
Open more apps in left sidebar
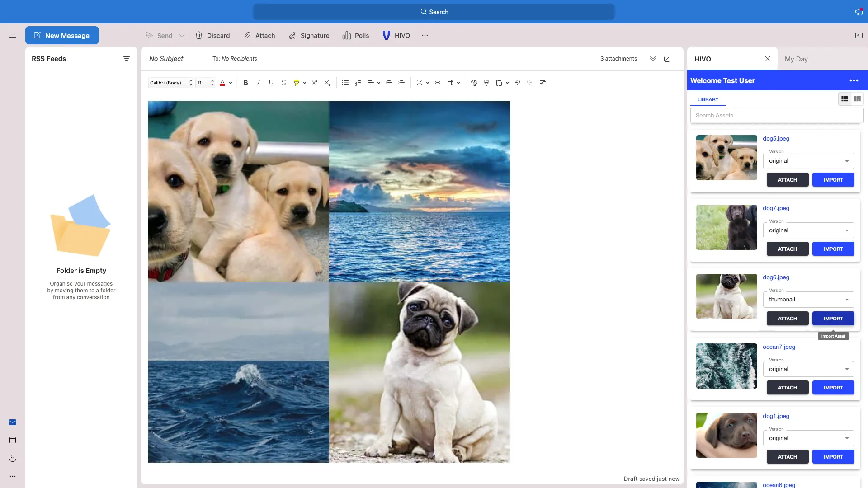click(x=13, y=476)
